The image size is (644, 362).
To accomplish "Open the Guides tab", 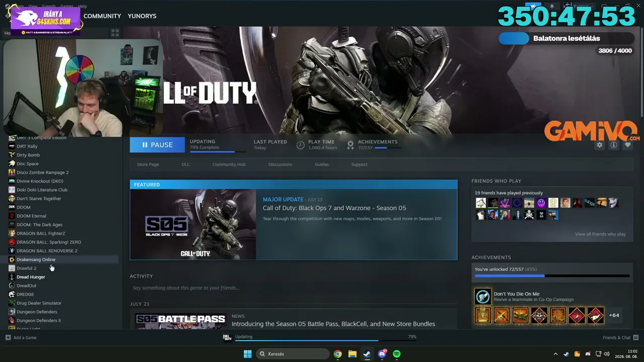I will (x=321, y=164).
